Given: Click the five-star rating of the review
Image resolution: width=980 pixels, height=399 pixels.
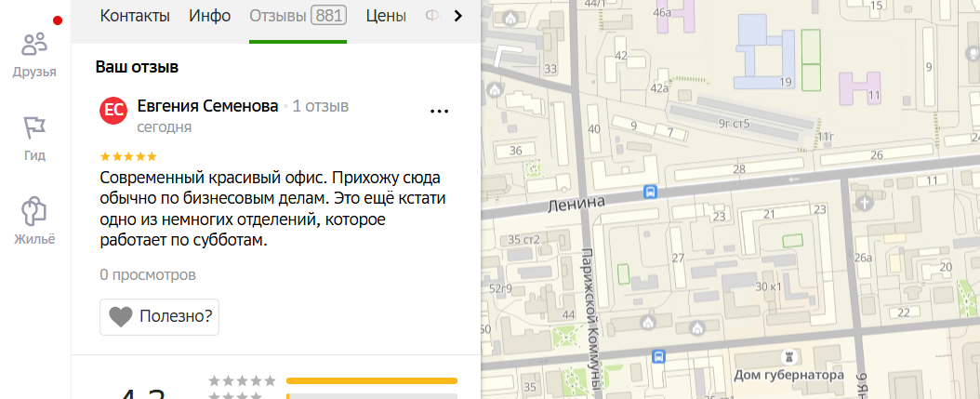Looking at the screenshot, I should 128,156.
